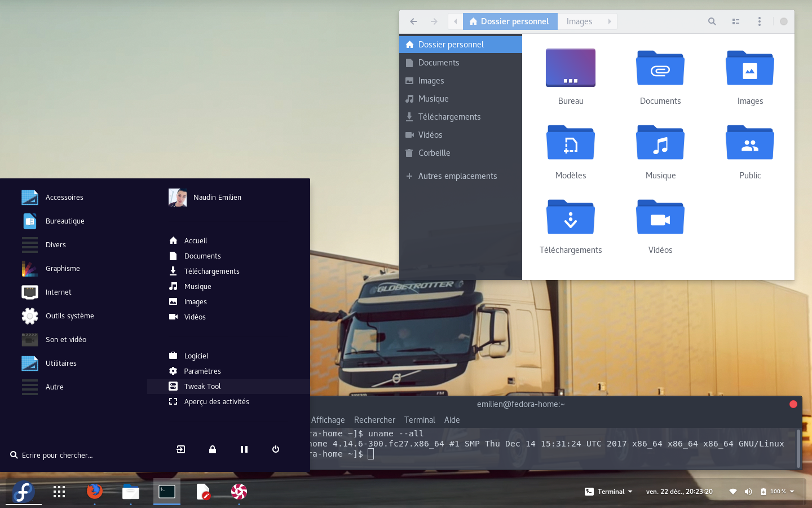Open the Téléchargements folder icon
The height and width of the screenshot is (508, 812).
(x=570, y=217)
